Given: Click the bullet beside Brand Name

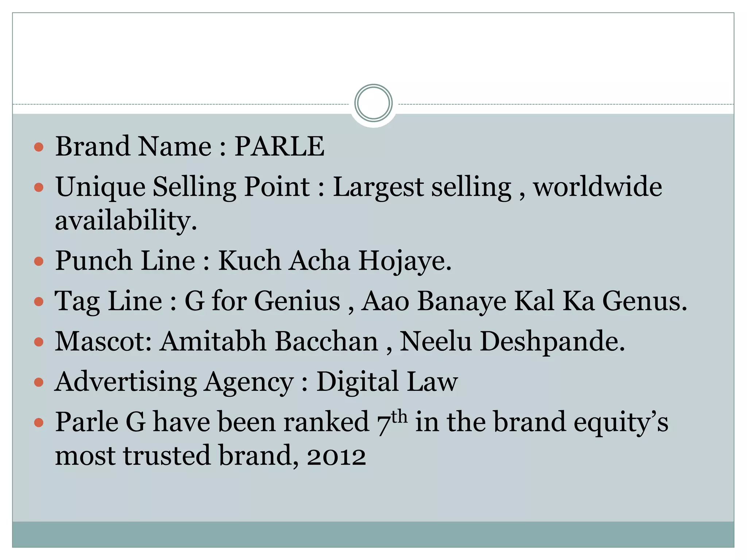Looking at the screenshot, I should [x=39, y=147].
